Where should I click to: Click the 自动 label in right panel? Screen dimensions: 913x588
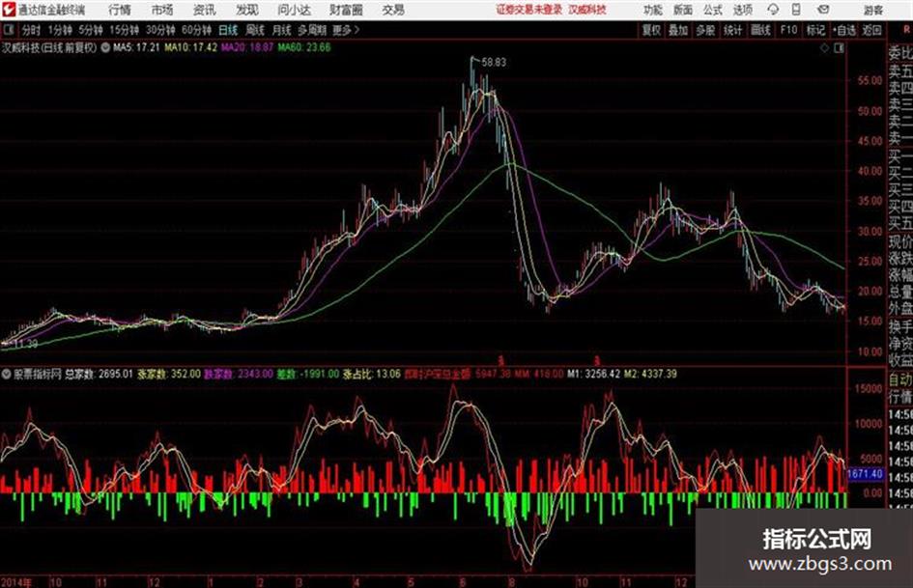point(900,380)
